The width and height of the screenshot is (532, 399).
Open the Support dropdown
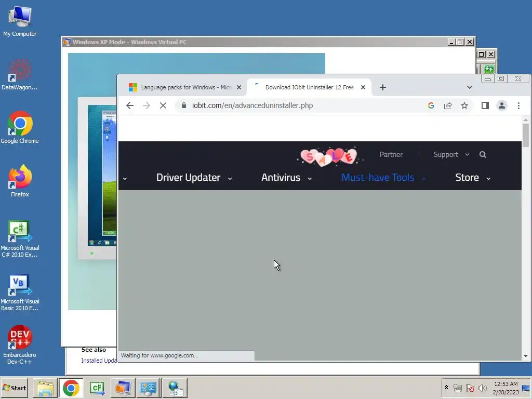point(451,155)
